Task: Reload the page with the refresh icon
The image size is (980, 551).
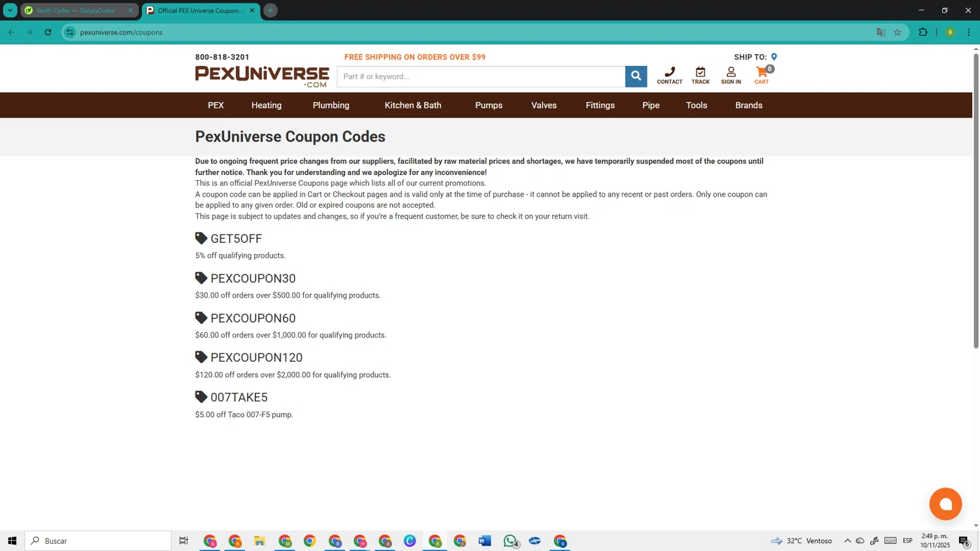Action: click(48, 32)
